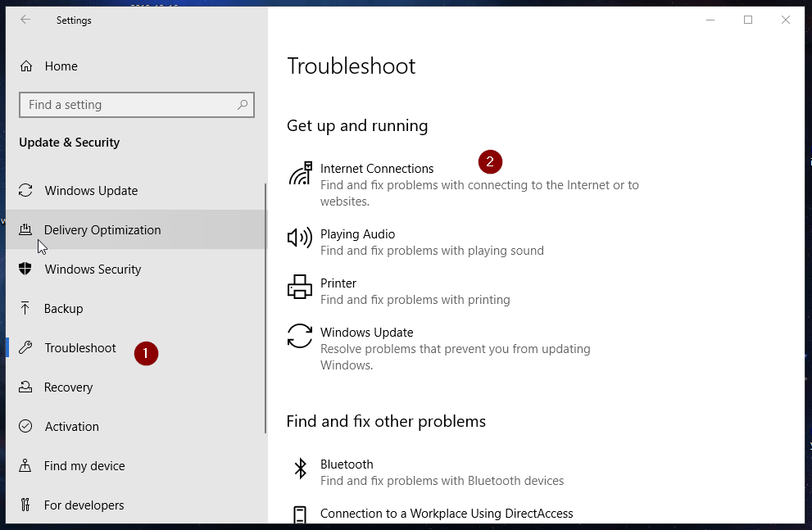Click the Home house icon
This screenshot has width=812, height=530.
pyautogui.click(x=26, y=66)
